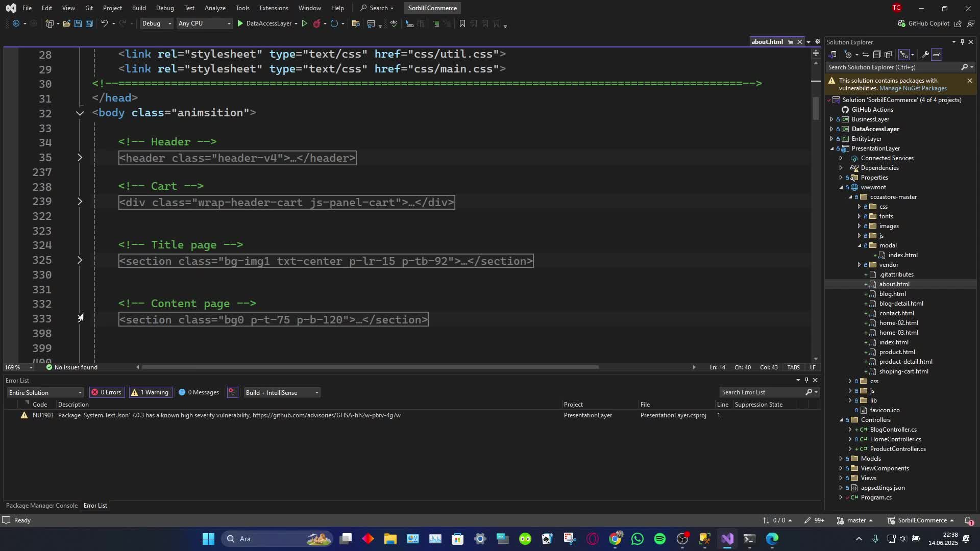Screen dimensions: 980x551
Task: Pin the Error List panel
Action: point(806,380)
